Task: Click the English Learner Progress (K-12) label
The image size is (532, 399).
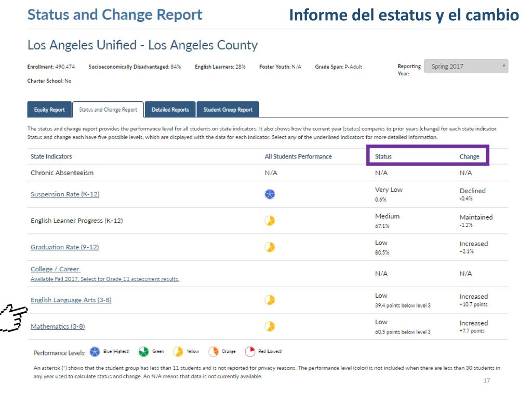Action: [77, 221]
